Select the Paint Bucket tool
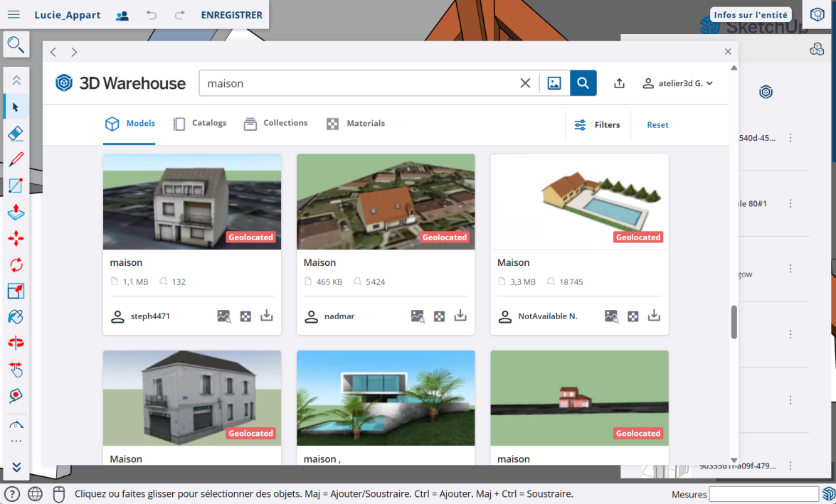The height and width of the screenshot is (504, 836). [x=16, y=317]
